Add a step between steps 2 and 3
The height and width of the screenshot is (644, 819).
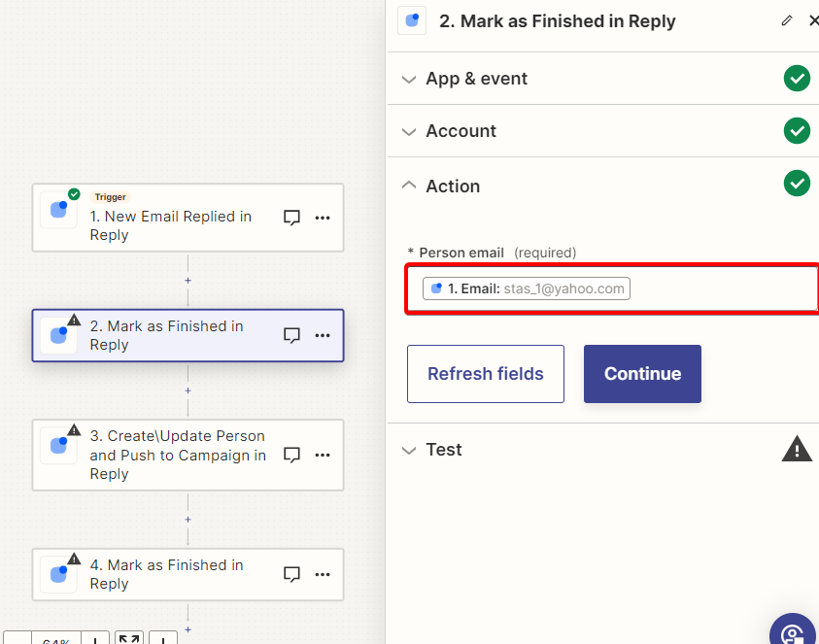click(x=188, y=390)
